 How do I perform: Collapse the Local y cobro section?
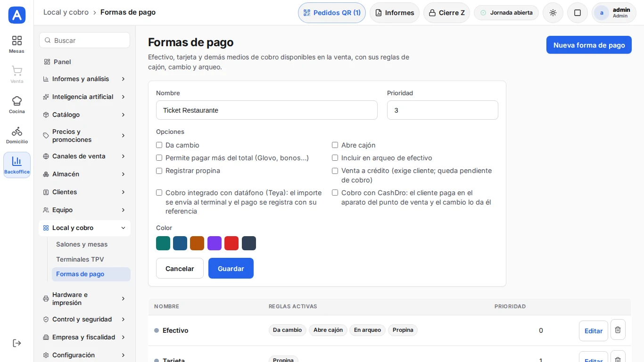pyautogui.click(x=84, y=228)
